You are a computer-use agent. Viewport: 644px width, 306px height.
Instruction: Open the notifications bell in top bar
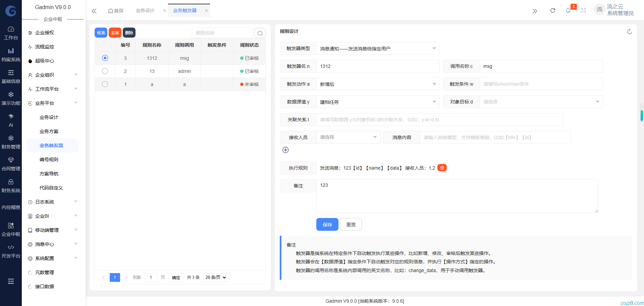point(568,10)
